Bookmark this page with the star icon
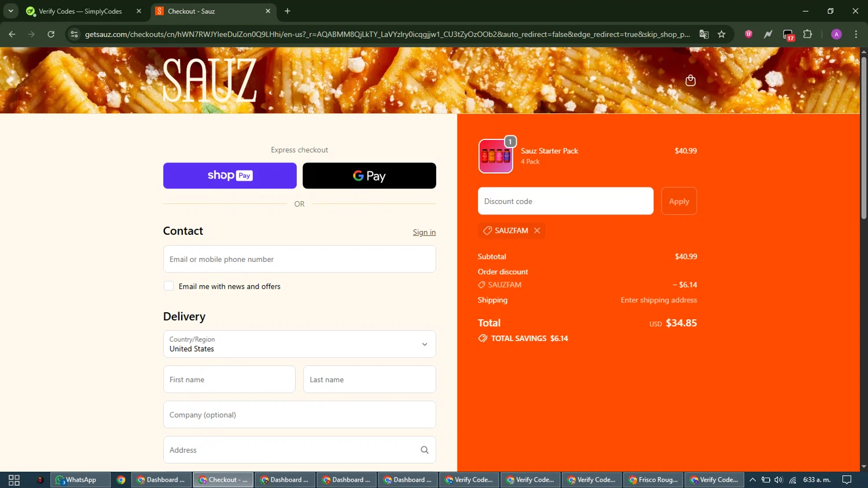Screen dimensions: 868x488 (x=722, y=34)
